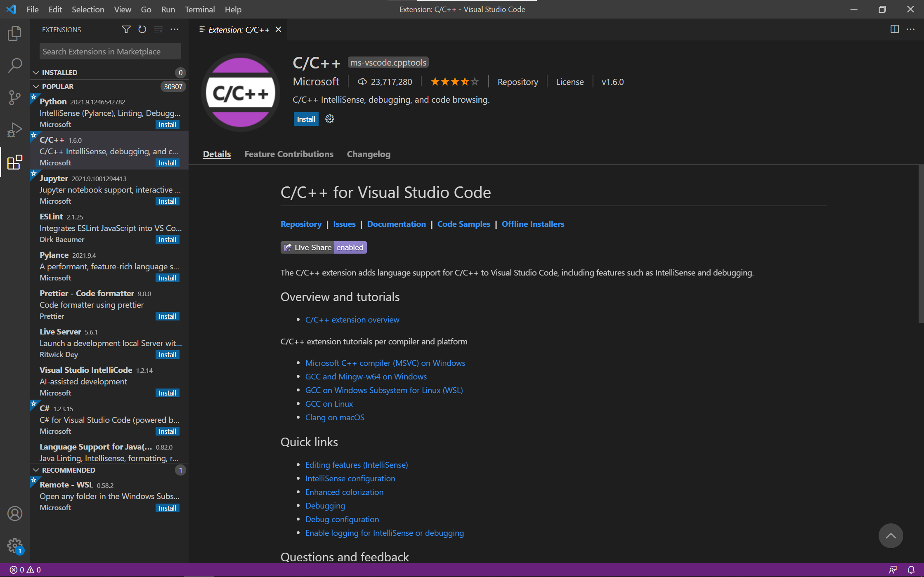924x577 pixels.
Task: Open the Debug configuration link
Action: [342, 519]
